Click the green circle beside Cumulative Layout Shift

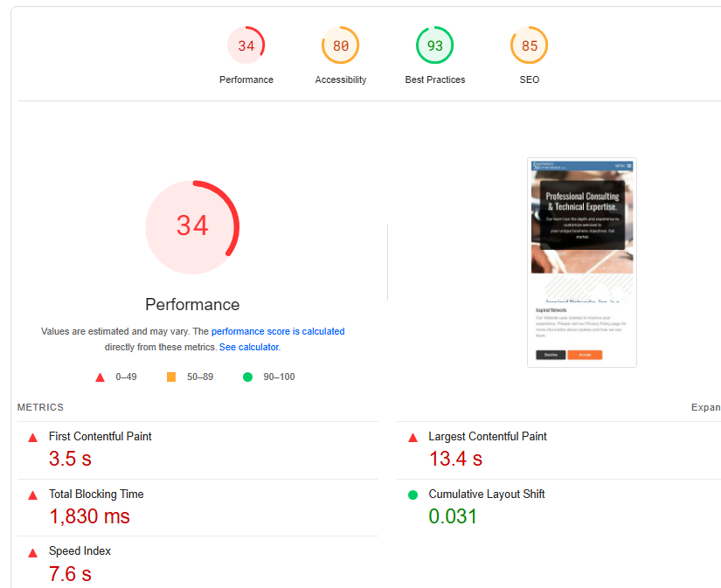[412, 495]
